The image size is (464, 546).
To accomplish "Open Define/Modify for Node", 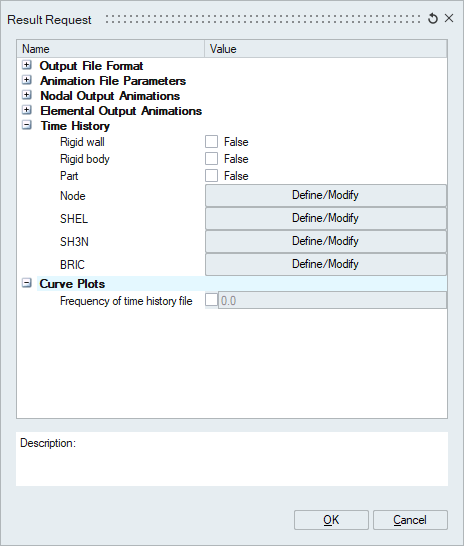I will [326, 195].
